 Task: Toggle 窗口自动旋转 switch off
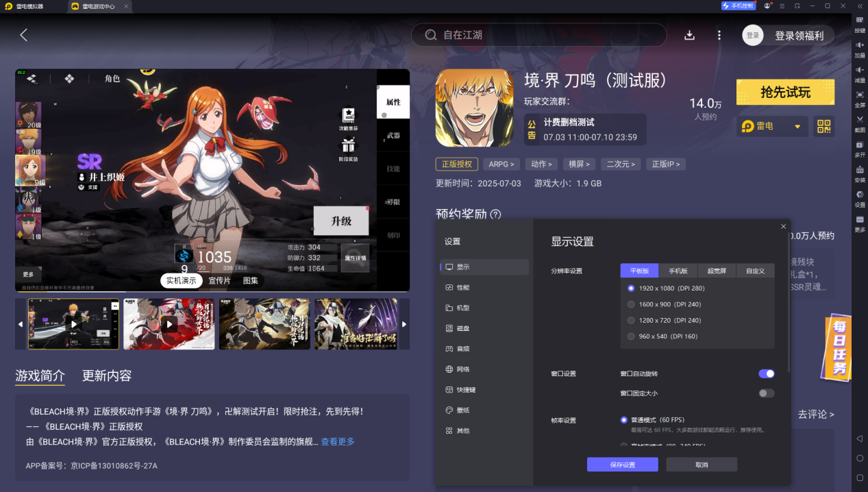(x=767, y=373)
